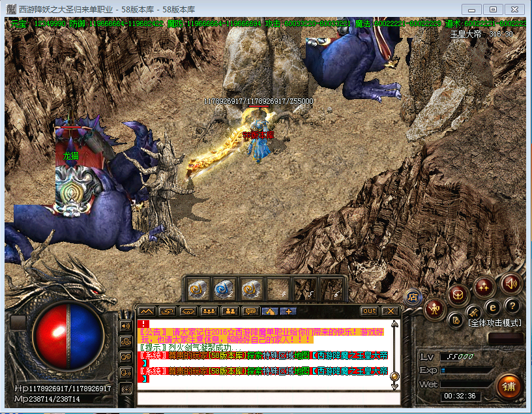The width and height of the screenshot is (532, 414).
Task: Click the crossed weapon small icon
Action: coord(473,312)
